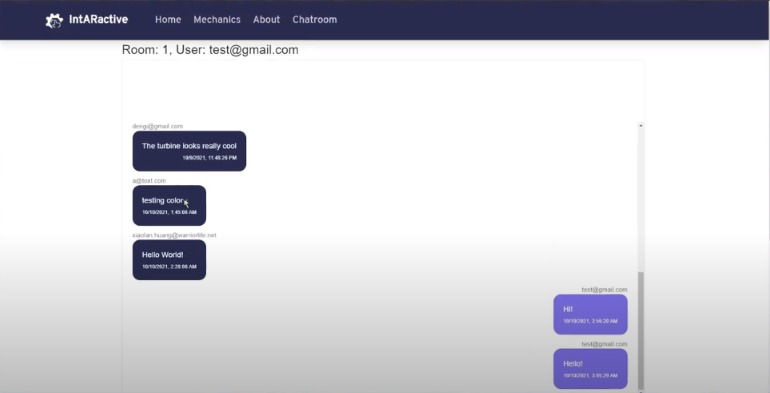This screenshot has height=393, width=770.
Task: Click the chat scrollbar up arrow
Action: click(x=640, y=126)
